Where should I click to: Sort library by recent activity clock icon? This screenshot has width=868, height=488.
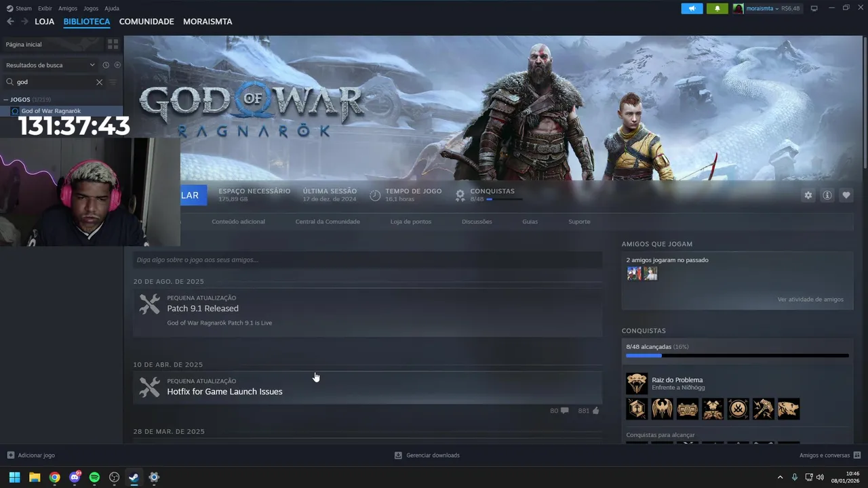click(x=106, y=65)
